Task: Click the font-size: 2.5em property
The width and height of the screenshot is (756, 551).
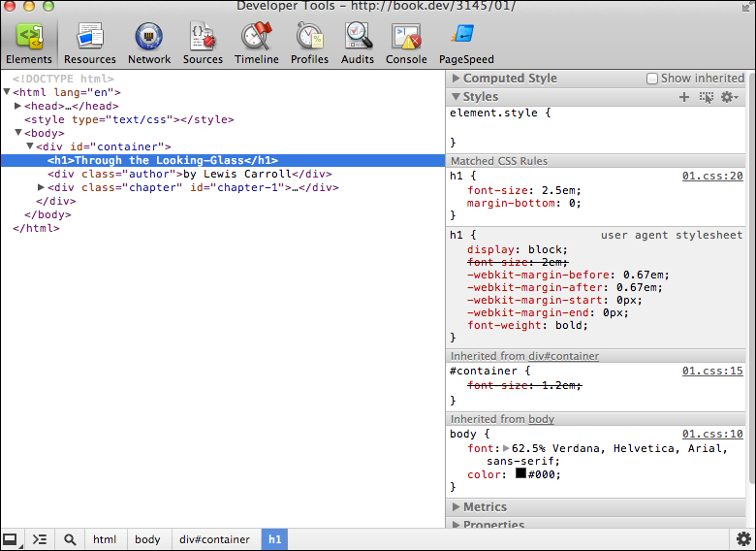Action: pos(524,190)
